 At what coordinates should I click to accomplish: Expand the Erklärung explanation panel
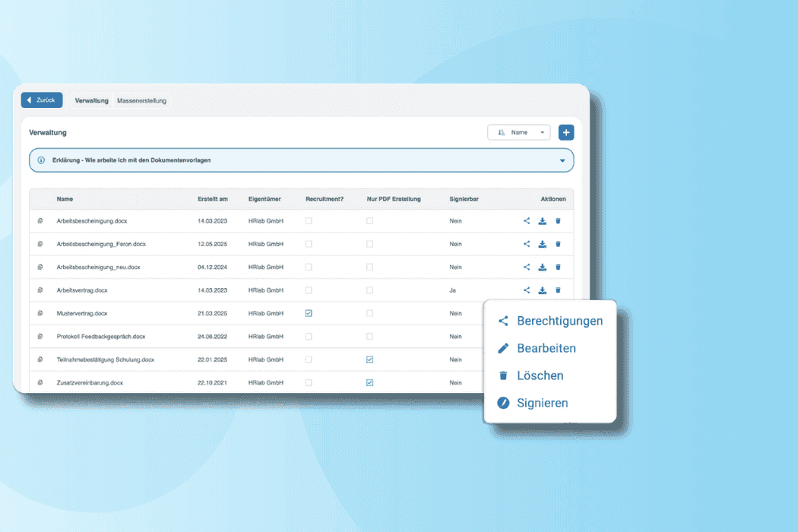pyautogui.click(x=562, y=160)
